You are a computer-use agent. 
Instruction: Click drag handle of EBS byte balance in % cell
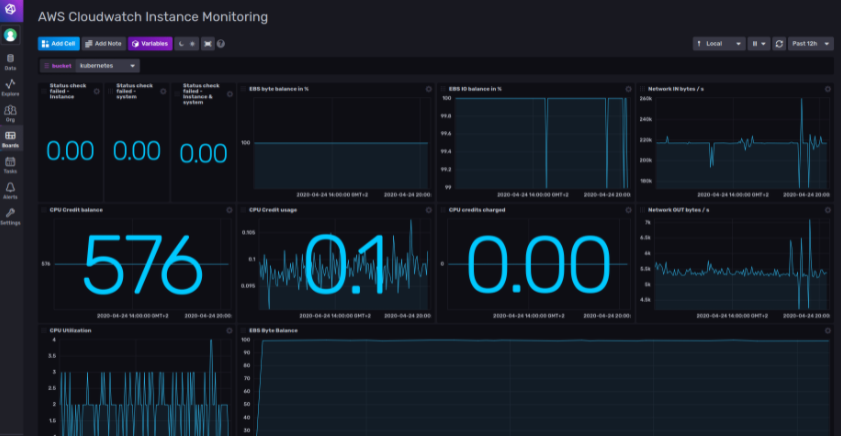244,89
